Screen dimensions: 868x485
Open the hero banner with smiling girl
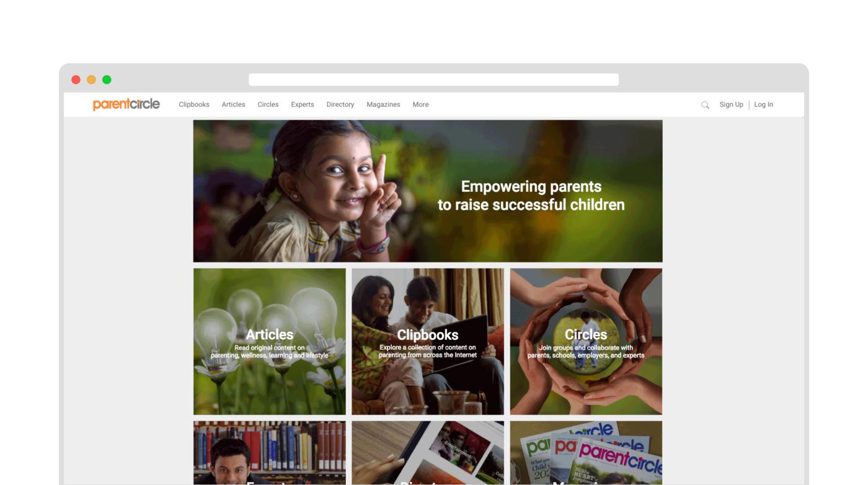coord(428,191)
